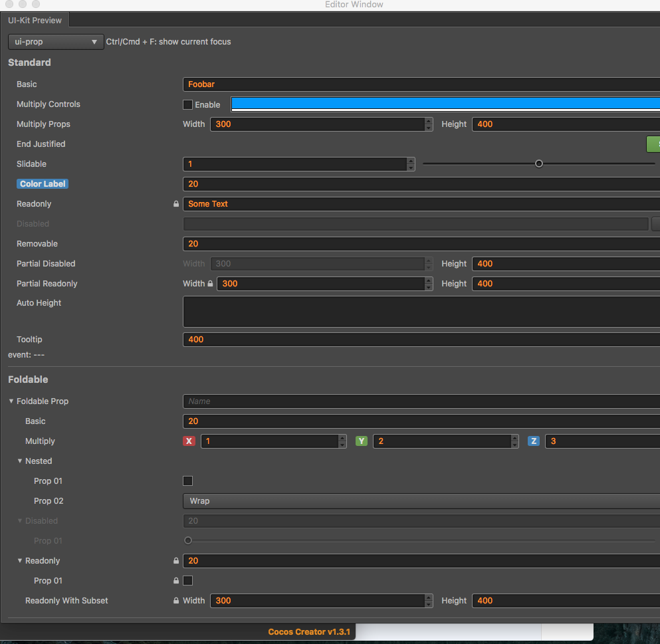Click the blue Z axis label

point(533,441)
